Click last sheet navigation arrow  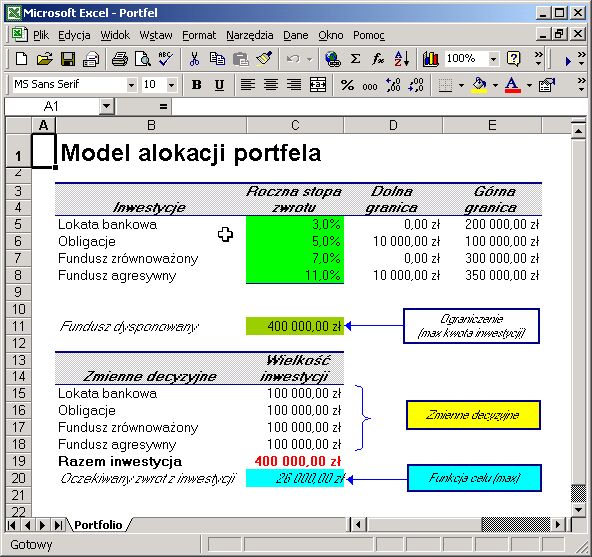pyautogui.click(x=58, y=525)
